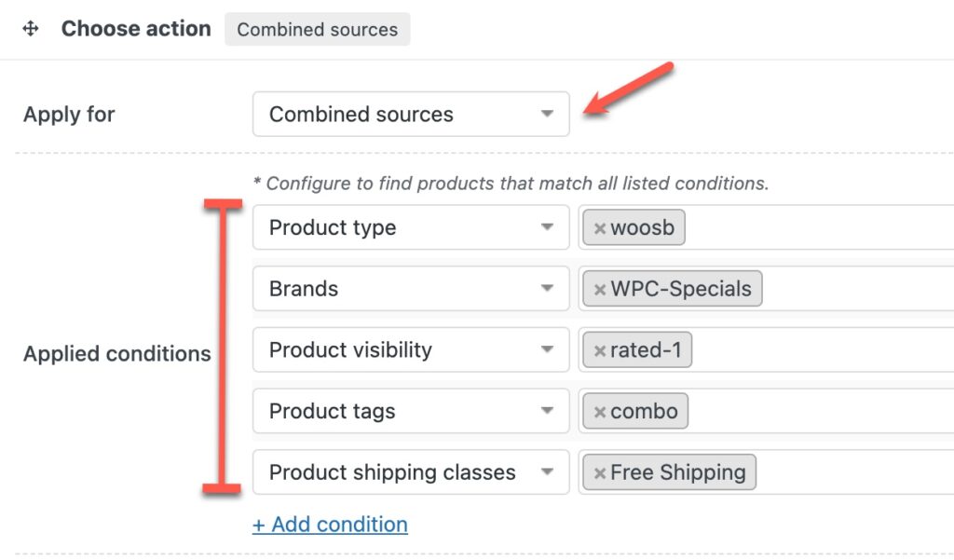The image size is (954, 560).
Task: Remove the Free Shipping shipping class tag
Action: click(601, 471)
